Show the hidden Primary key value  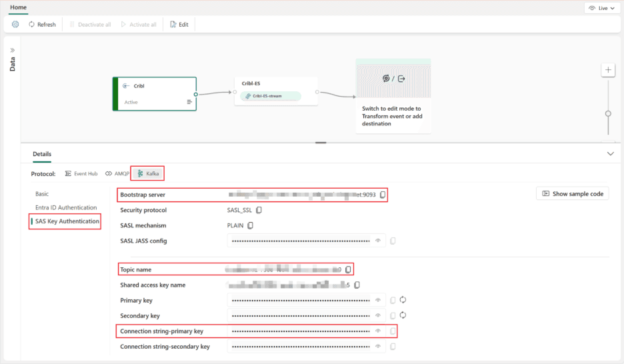tap(378, 300)
